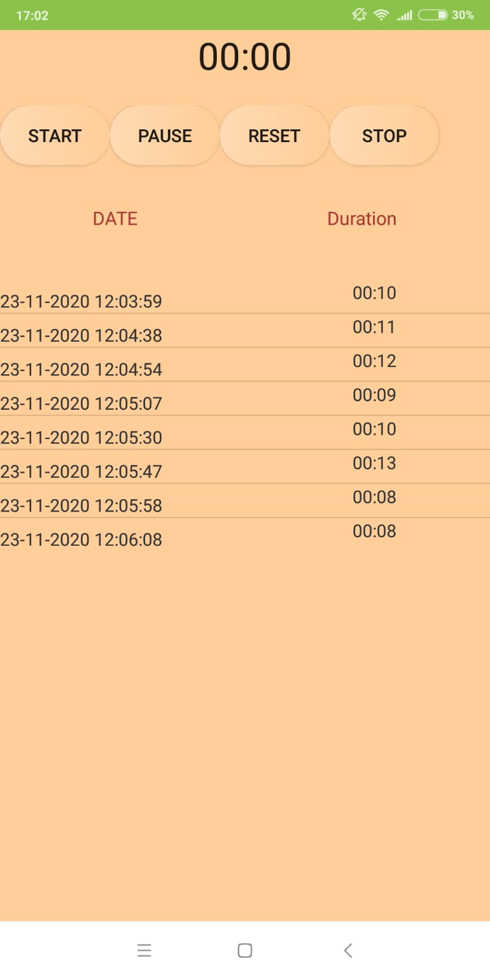Select the record with 00:09 duration
This screenshot has height=980, width=490.
245,399
